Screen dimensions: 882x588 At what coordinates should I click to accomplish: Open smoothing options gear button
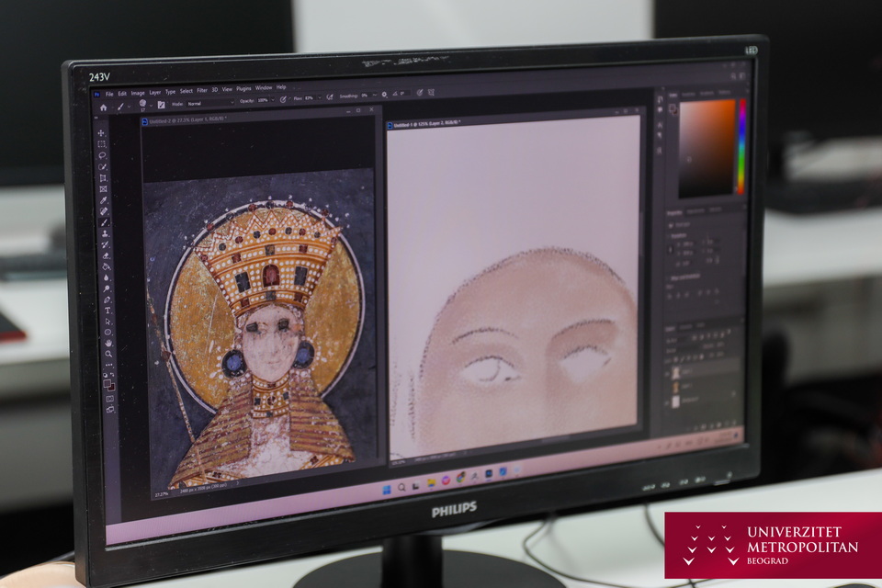(384, 94)
